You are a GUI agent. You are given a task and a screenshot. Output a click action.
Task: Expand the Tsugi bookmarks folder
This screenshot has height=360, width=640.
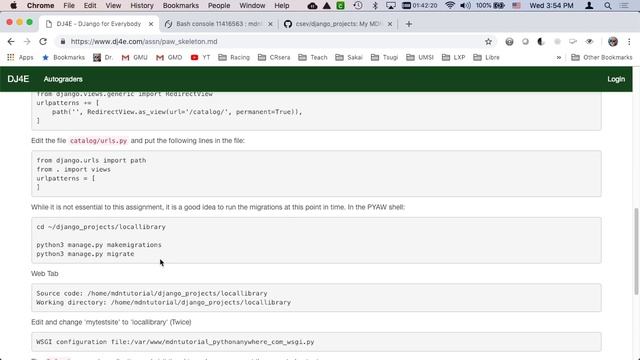384,58
